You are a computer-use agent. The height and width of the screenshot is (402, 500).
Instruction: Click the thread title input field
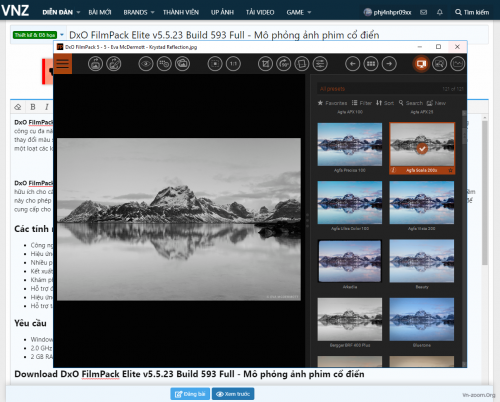(278, 35)
